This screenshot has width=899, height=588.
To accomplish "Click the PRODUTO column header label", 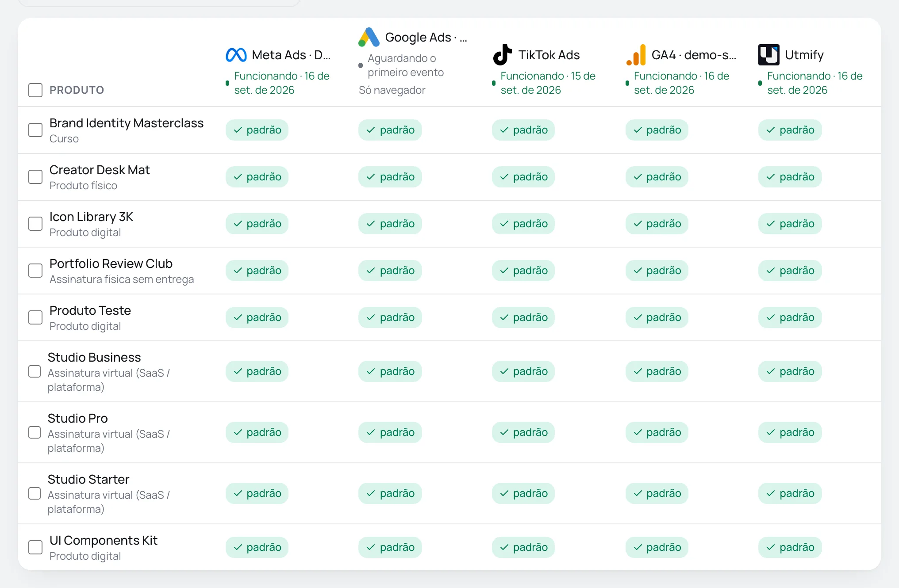I will 77,90.
